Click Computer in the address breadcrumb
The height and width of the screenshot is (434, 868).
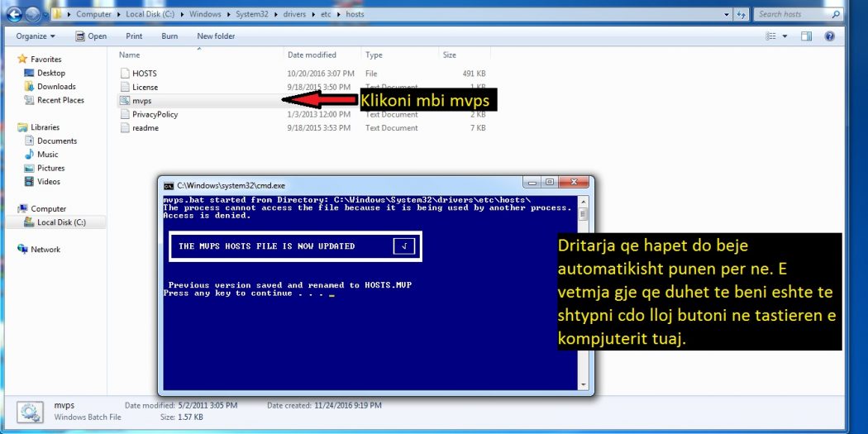point(93,14)
